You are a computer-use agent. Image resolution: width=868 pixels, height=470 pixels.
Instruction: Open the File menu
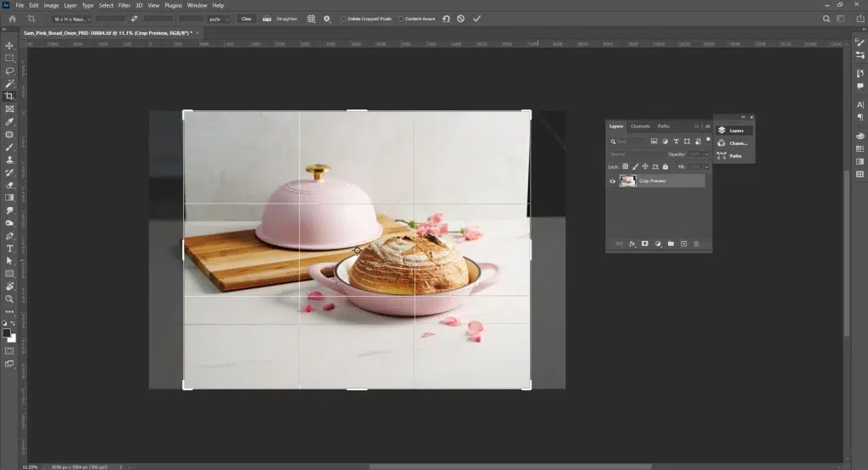pyautogui.click(x=20, y=6)
